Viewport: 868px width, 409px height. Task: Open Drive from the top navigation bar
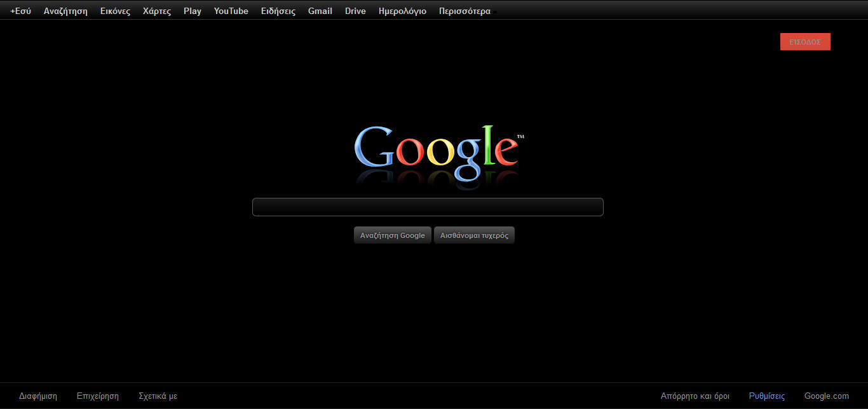click(x=355, y=10)
